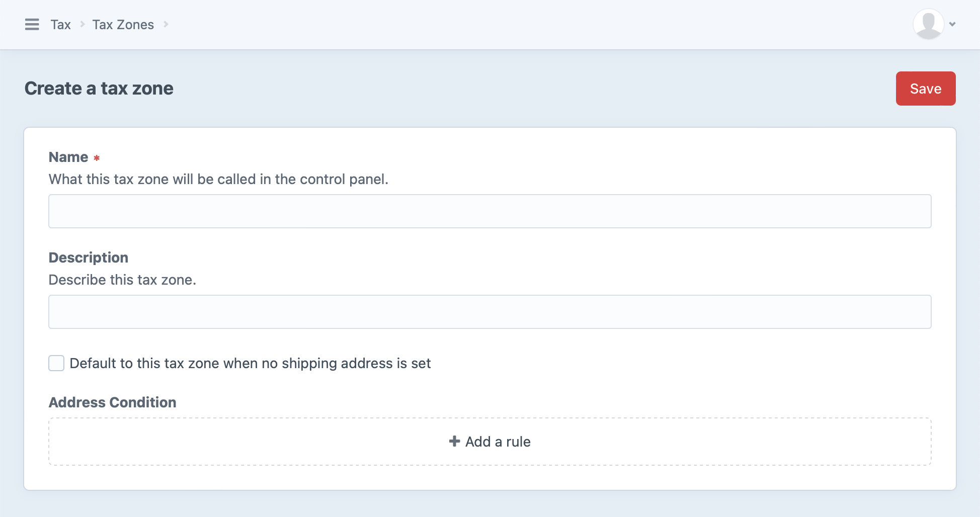Image resolution: width=980 pixels, height=517 pixels.
Task: Click the Description field label
Action: 89,257
